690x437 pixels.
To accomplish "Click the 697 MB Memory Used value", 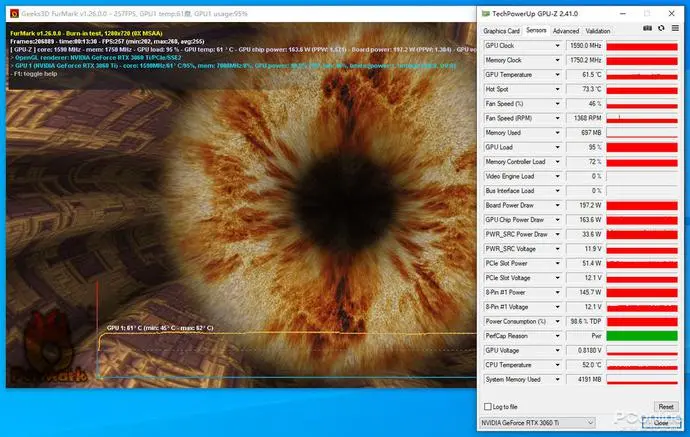I will click(585, 133).
